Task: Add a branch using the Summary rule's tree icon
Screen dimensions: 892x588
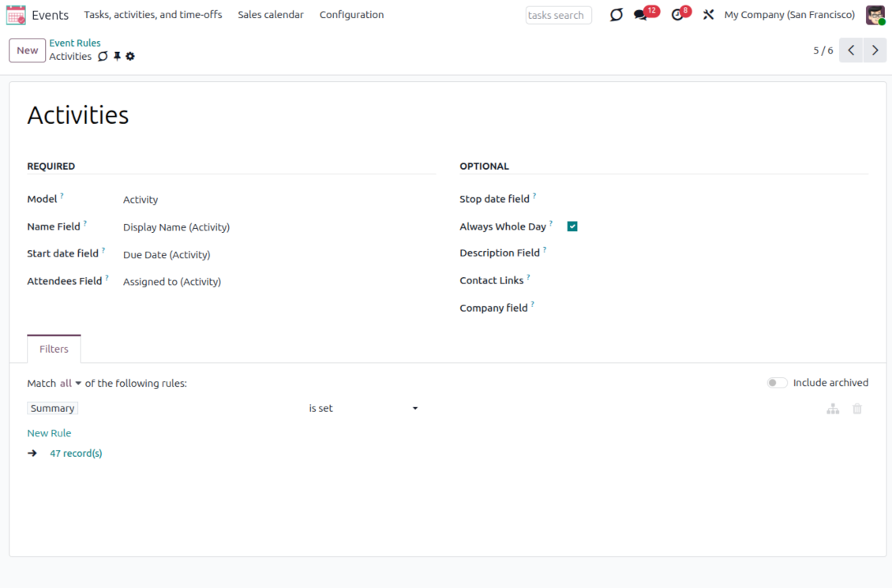Action: (833, 409)
